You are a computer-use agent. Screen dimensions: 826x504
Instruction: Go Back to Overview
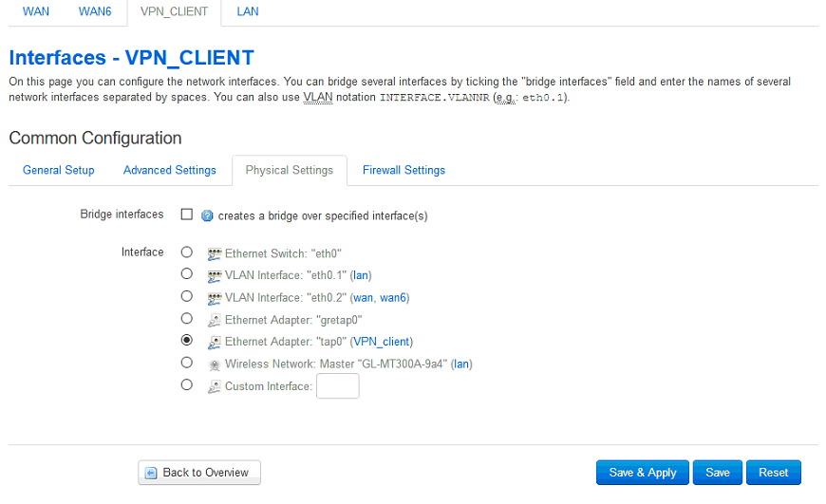coord(199,473)
